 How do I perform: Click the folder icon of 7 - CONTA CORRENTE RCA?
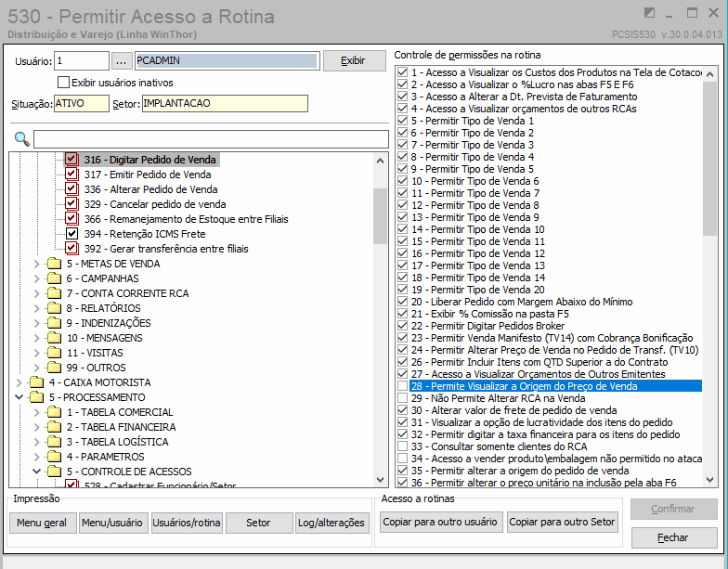[x=54, y=293]
